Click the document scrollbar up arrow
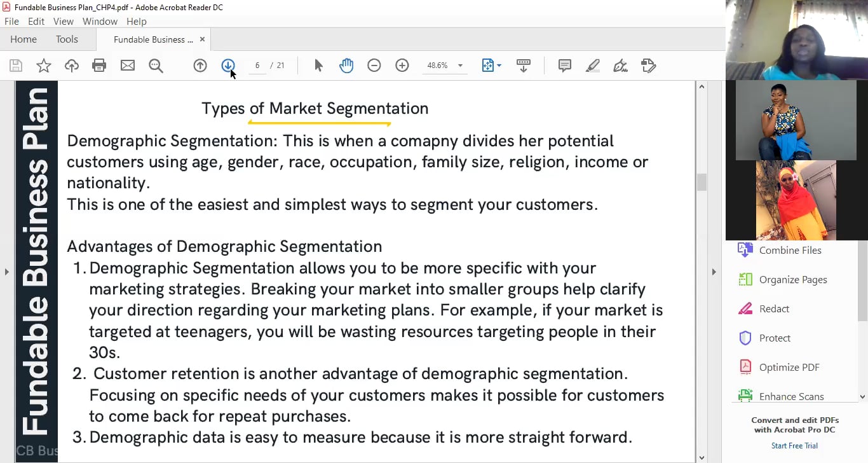 [702, 86]
